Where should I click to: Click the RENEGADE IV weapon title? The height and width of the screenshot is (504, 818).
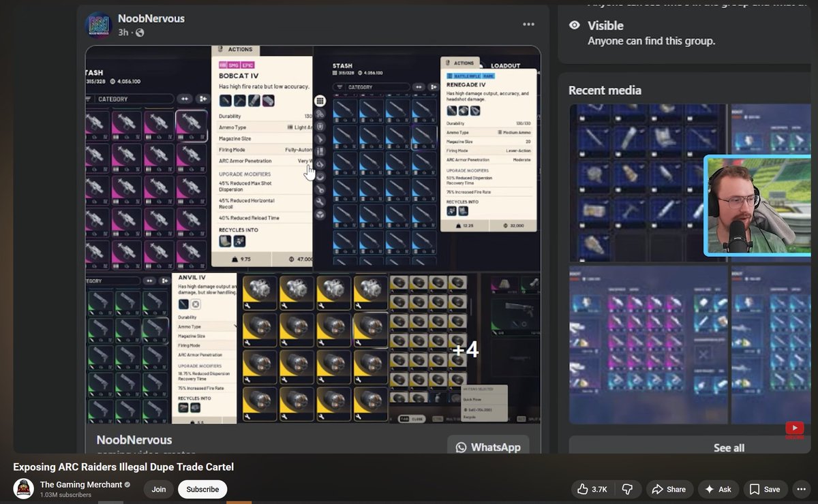pyautogui.click(x=468, y=85)
